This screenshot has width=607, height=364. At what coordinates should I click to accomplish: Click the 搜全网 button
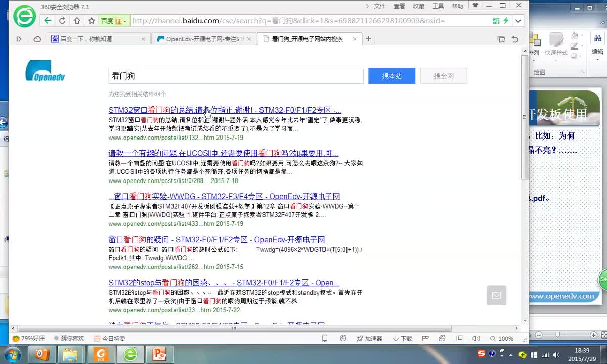(x=444, y=76)
